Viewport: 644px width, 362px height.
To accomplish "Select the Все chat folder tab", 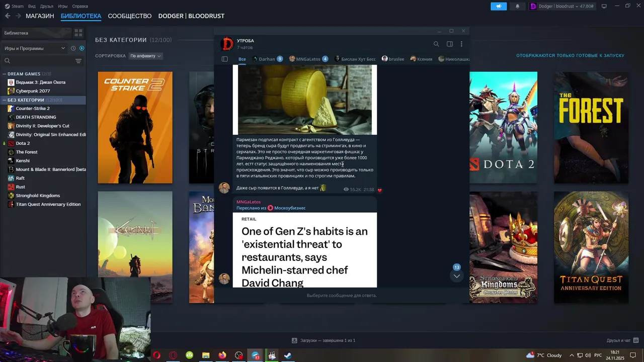I will tap(242, 59).
